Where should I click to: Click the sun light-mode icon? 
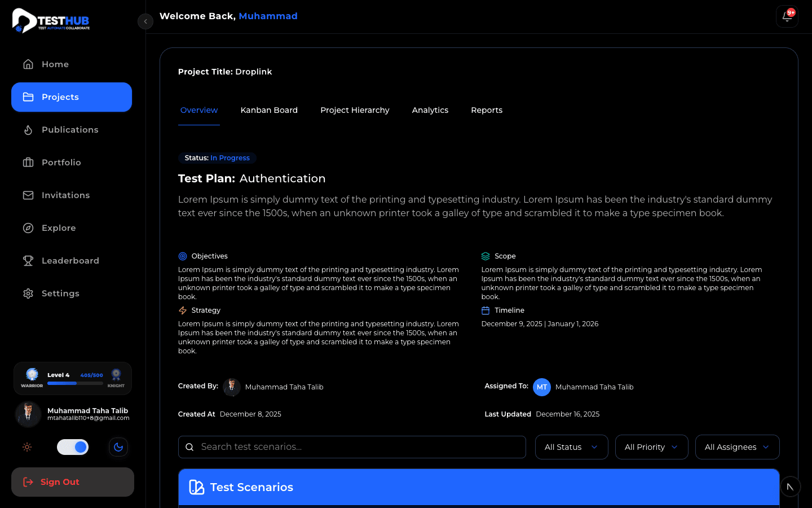pos(27,447)
